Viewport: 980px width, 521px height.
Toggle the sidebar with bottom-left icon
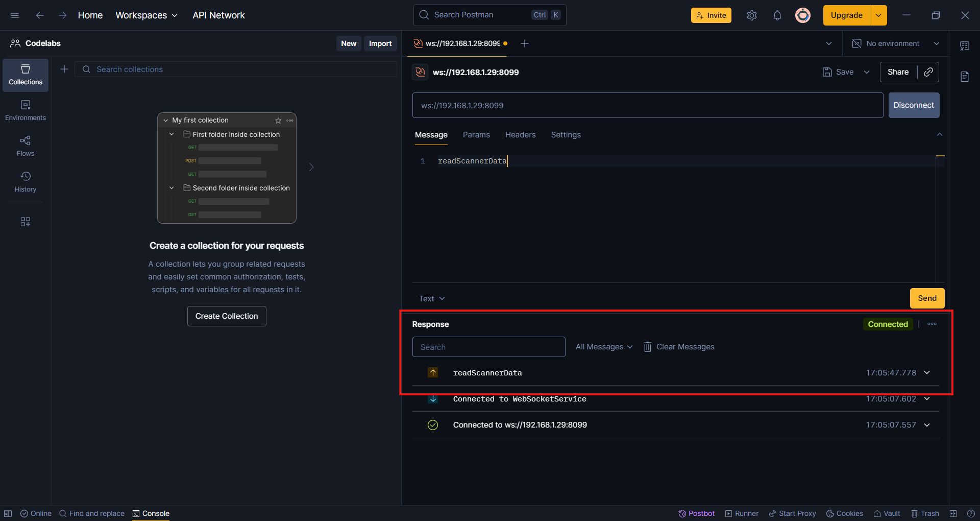pyautogui.click(x=8, y=513)
